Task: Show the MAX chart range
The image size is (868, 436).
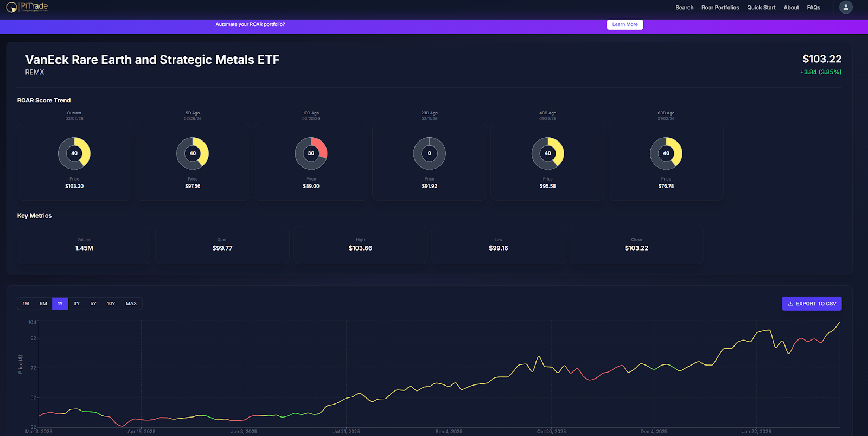Action: 131,304
